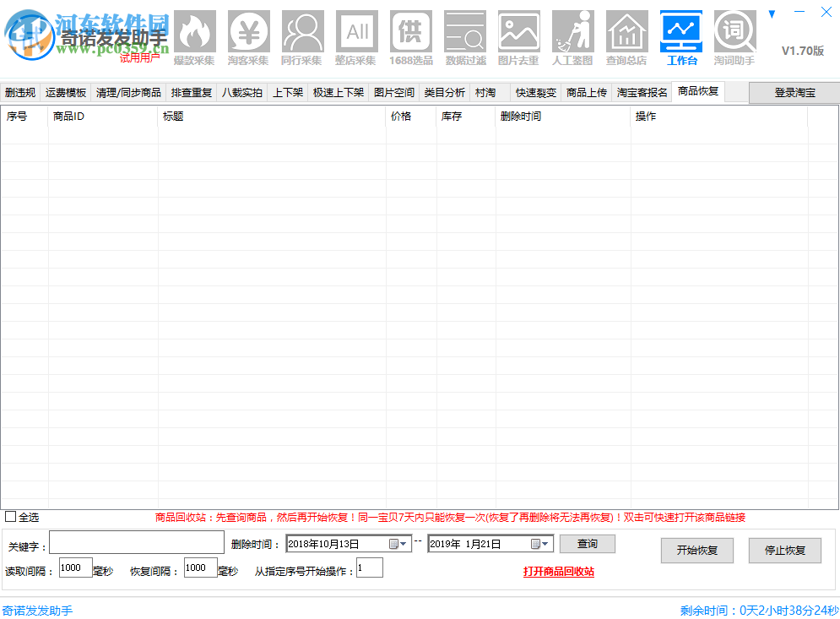Select the 同行采集 tool
The height and width of the screenshot is (619, 840).
click(x=302, y=34)
